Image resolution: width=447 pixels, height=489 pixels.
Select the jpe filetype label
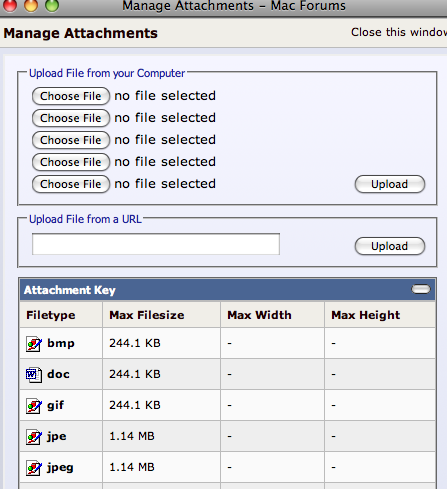tap(57, 437)
